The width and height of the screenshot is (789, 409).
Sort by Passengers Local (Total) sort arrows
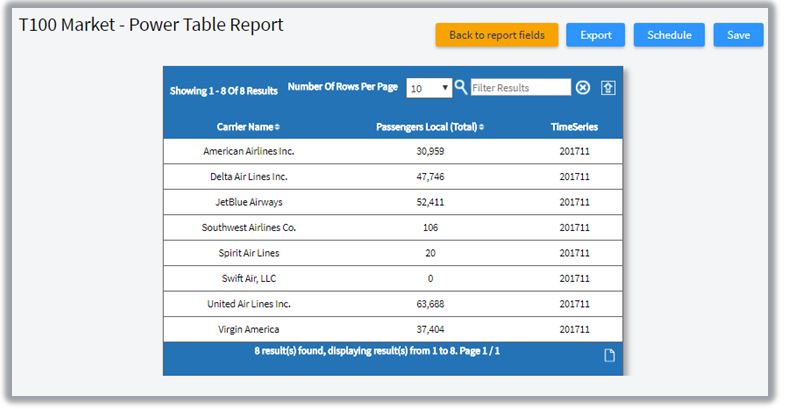tap(482, 127)
